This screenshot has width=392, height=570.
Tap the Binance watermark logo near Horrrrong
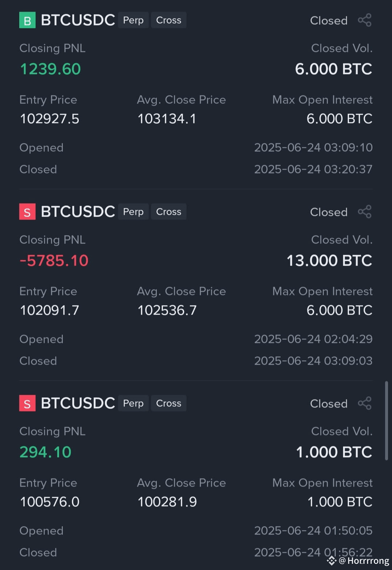pos(332,561)
